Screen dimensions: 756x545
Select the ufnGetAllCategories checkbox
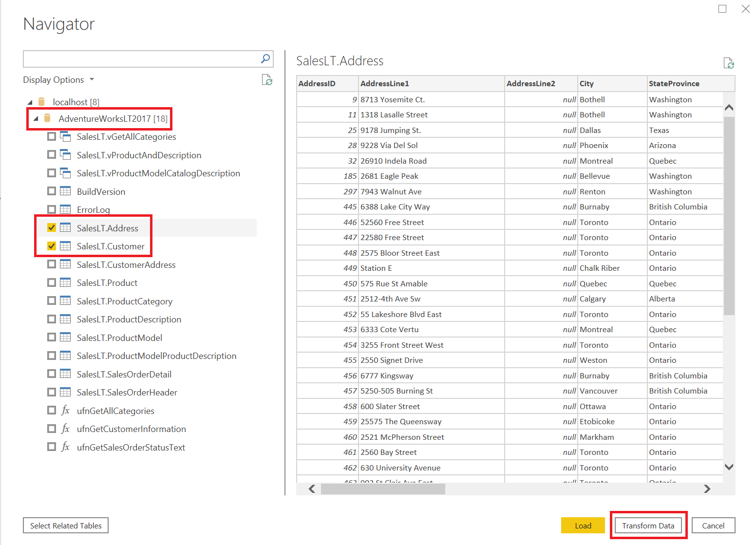(x=52, y=410)
